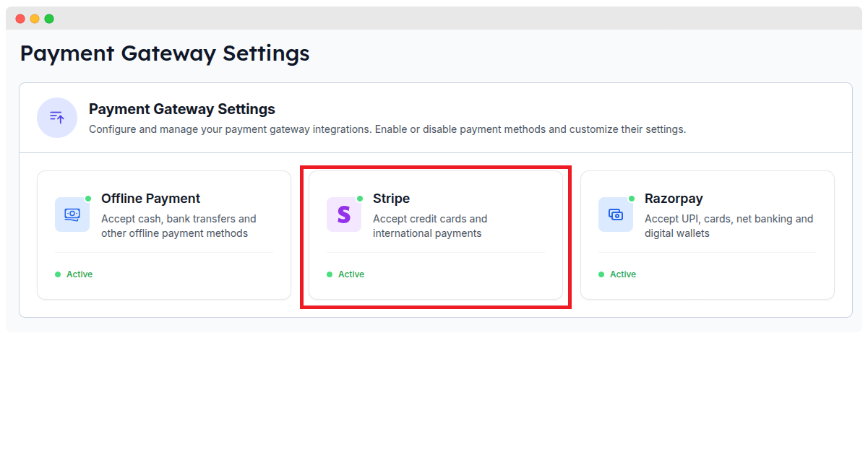The width and height of the screenshot is (868, 468).
Task: Click the 'Configure and manage your payment gateway' subtitle
Action: tap(387, 130)
